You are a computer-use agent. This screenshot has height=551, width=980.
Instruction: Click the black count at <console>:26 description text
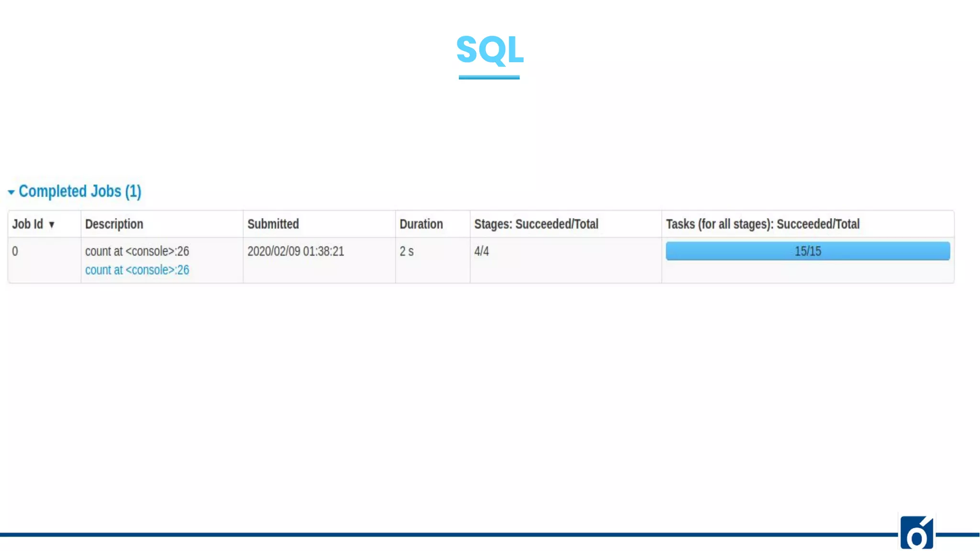pyautogui.click(x=137, y=251)
